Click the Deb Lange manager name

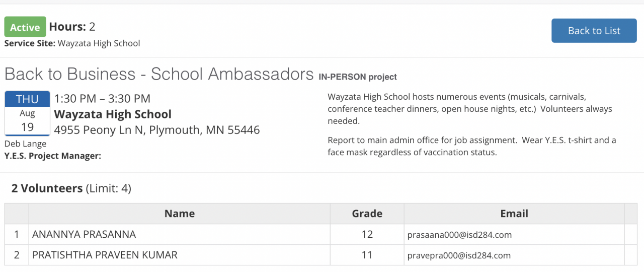click(x=25, y=144)
